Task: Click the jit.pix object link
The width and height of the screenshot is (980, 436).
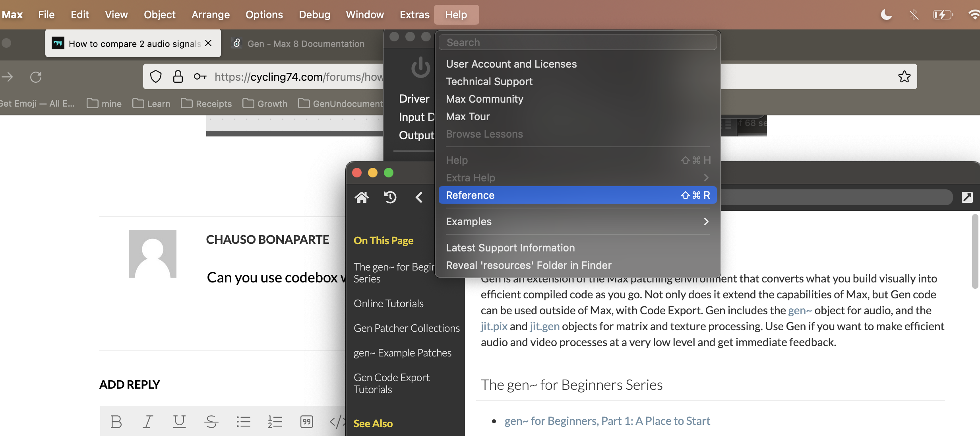Action: coord(494,326)
